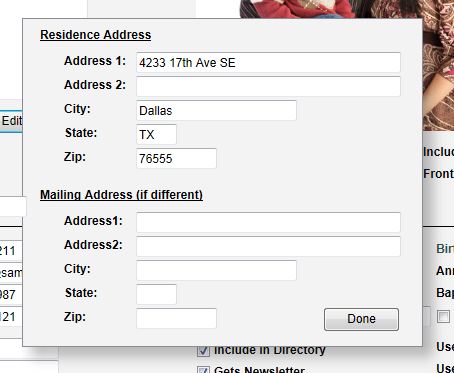The width and height of the screenshot is (454, 373).
Task: Click the residence Address 1 field
Action: [x=268, y=62]
